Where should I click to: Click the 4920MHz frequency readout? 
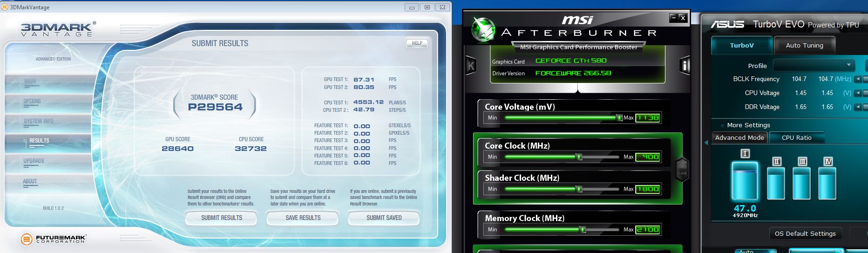click(x=745, y=215)
